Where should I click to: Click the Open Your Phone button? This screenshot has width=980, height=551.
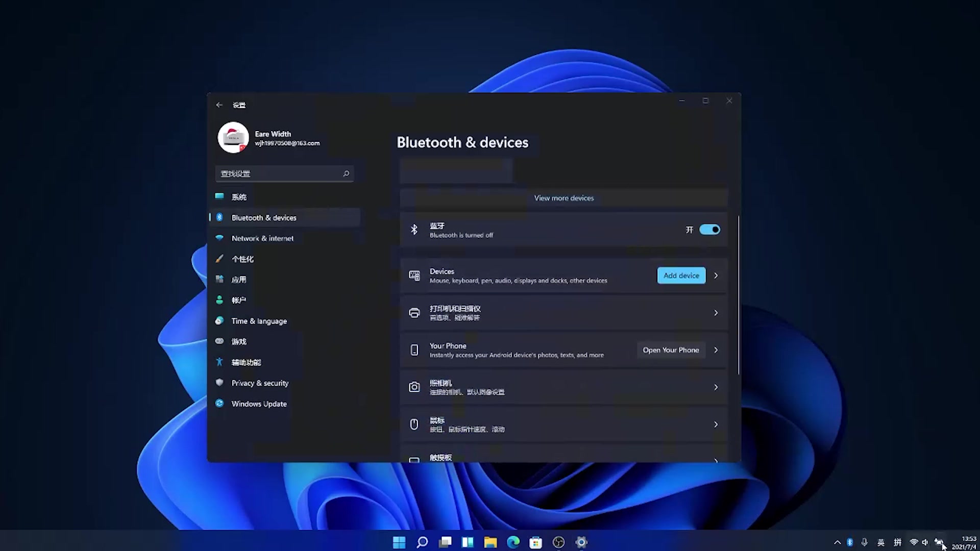point(671,349)
